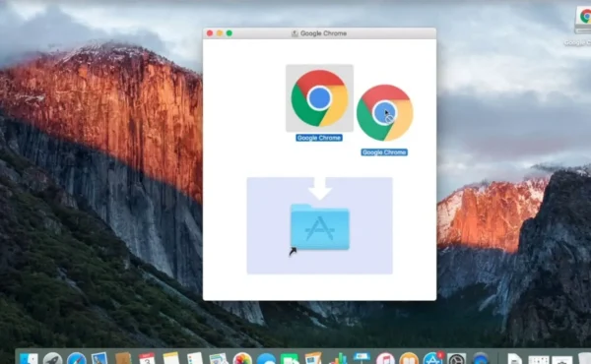Click the Google Chrome window title text
Screen dimensions: 591x364
click(323, 33)
